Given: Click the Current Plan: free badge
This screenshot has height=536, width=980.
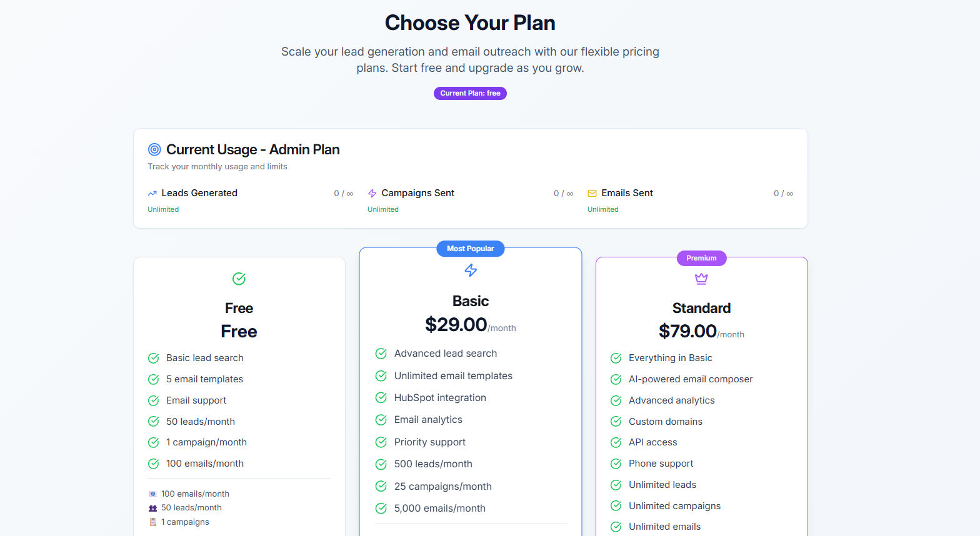Looking at the screenshot, I should [x=470, y=93].
